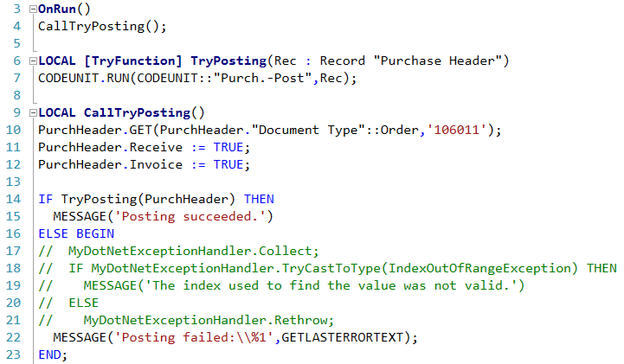Screen dimensions: 624x364
Task: Click GETLASTERRORTEXT on line 22
Action: [x=342, y=338]
